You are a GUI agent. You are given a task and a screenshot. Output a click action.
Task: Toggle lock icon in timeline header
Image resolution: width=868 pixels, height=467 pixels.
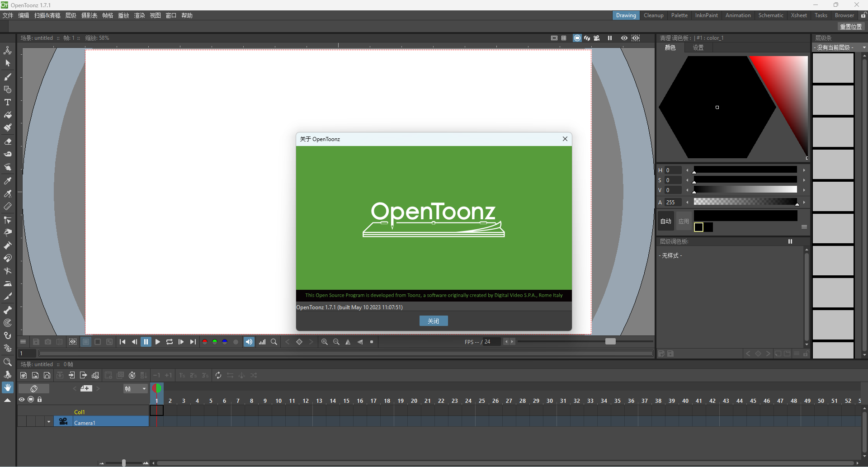(40, 399)
